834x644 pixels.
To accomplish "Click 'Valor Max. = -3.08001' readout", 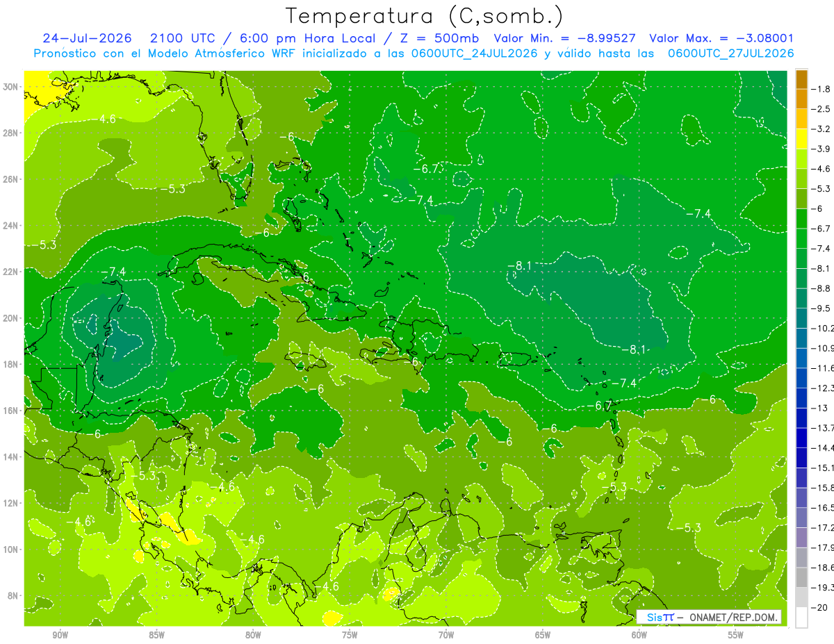I will (721, 38).
